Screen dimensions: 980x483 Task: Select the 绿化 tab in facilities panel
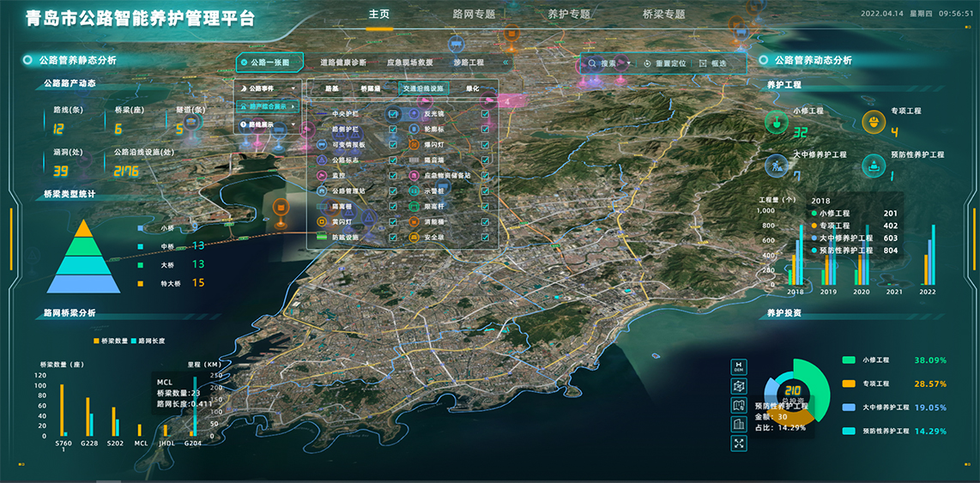473,88
